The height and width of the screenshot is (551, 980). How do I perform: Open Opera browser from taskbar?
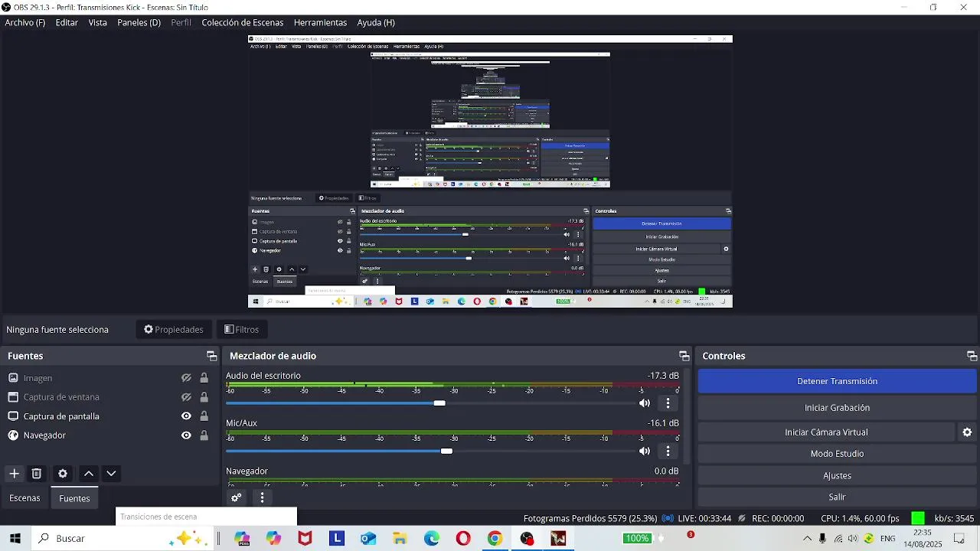[x=463, y=539]
